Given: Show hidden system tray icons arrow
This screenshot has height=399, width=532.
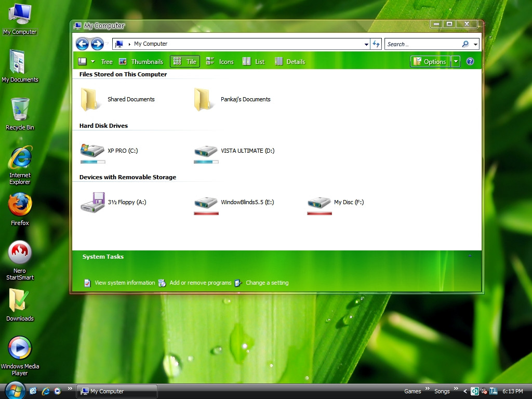Looking at the screenshot, I should [x=465, y=391].
